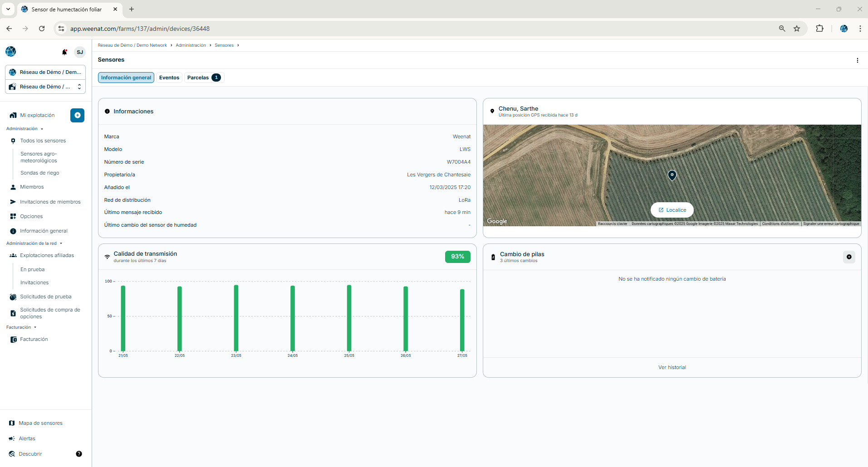868x467 pixels.
Task: Click the address bar URL
Action: point(140,29)
